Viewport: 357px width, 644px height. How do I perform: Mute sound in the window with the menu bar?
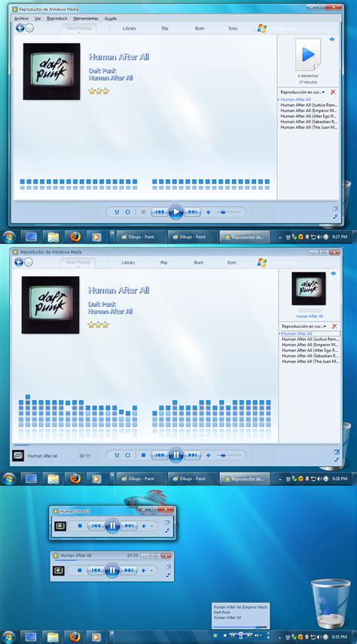pos(209,212)
